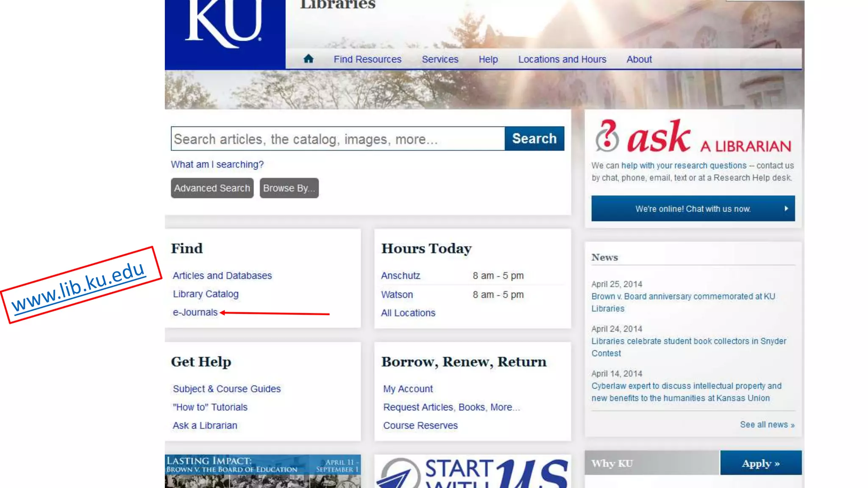Open the e-Journals link
This screenshot has width=868, height=488.
(x=195, y=312)
